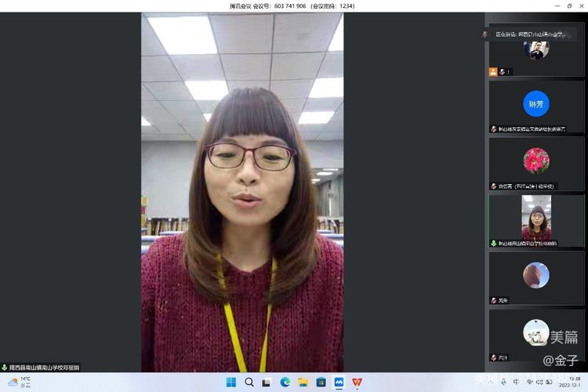Image resolution: width=588 pixels, height=392 pixels.
Task: Select the speaking woman's video thumbnail
Action: click(x=536, y=221)
